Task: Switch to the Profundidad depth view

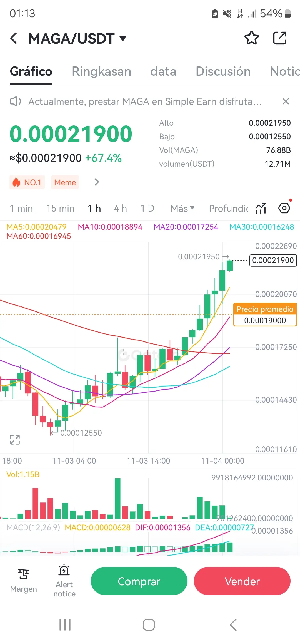Action: click(228, 208)
